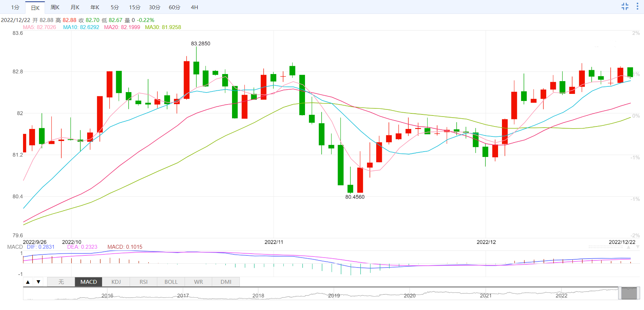Jump to 2016 on overview timeline
Image resolution: width=644 pixels, height=310 pixels.
pyautogui.click(x=107, y=295)
